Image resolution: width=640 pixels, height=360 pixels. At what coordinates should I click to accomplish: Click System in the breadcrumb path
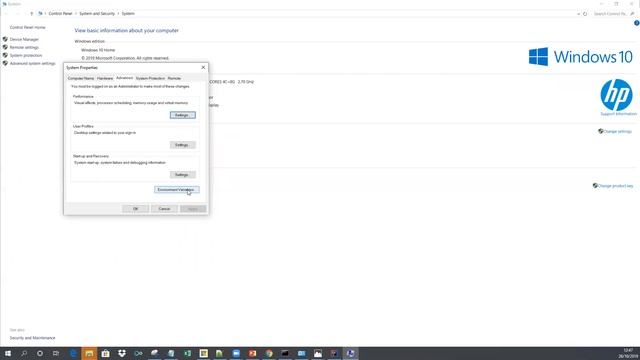pyautogui.click(x=128, y=13)
